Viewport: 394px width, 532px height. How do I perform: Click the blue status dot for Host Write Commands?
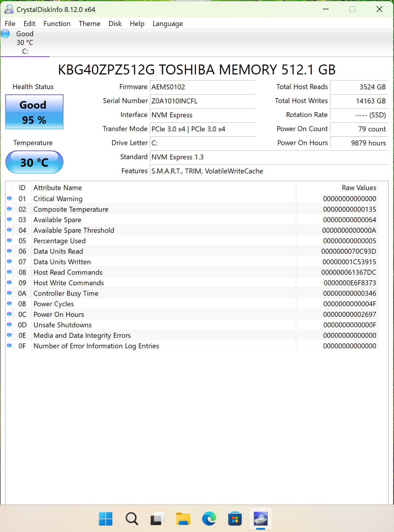pyautogui.click(x=9, y=283)
